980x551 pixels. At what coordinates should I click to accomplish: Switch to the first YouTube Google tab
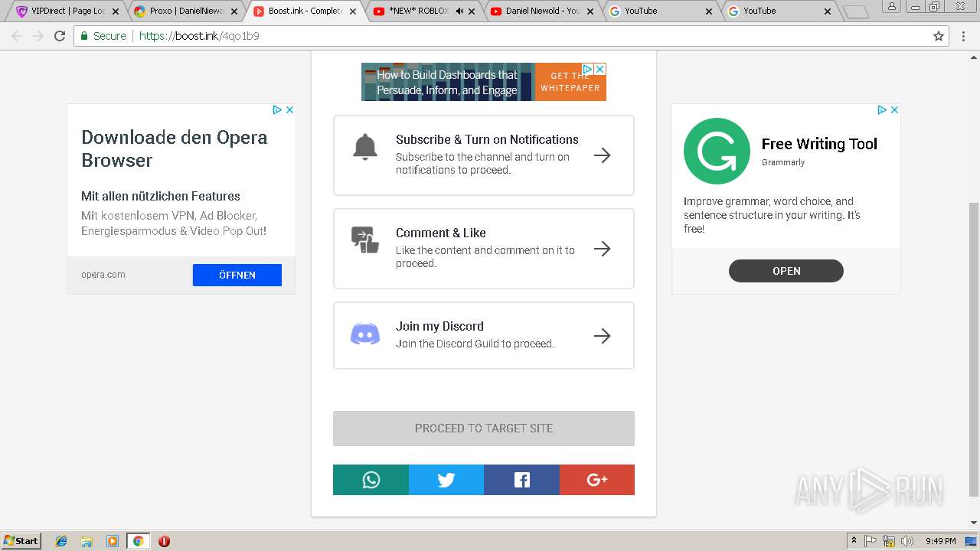(658, 11)
